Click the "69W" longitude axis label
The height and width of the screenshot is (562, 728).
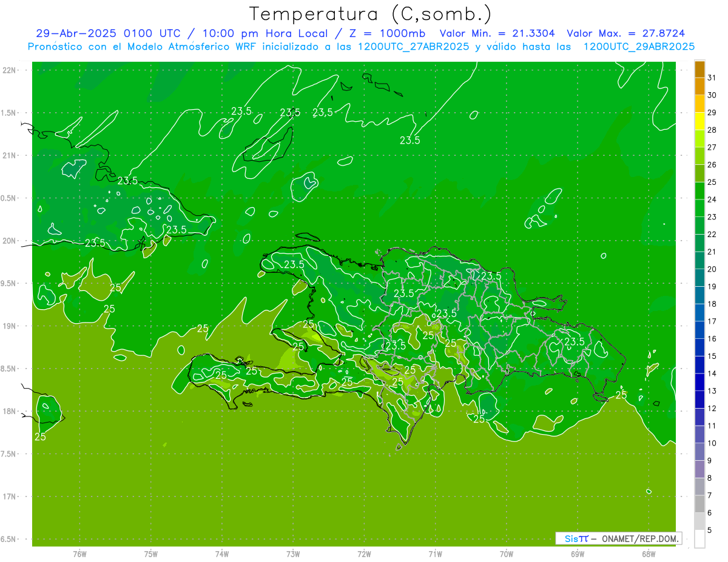point(578,554)
